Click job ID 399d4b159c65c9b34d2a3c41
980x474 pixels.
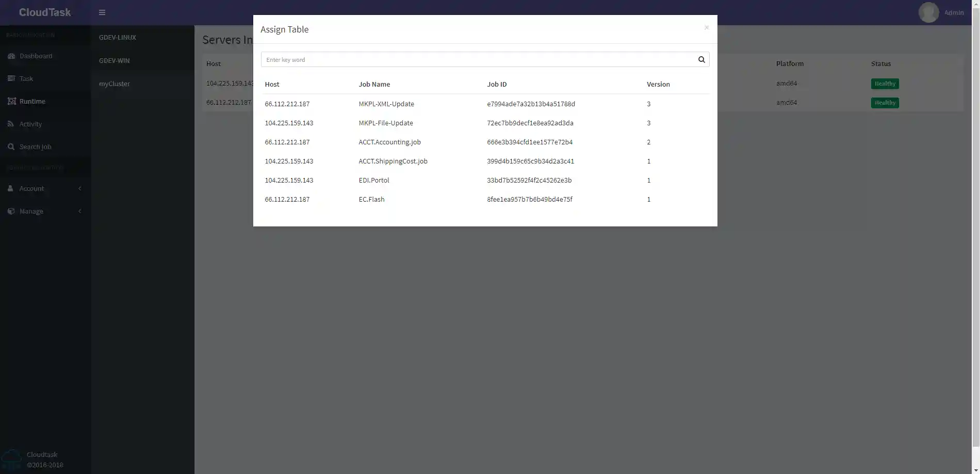pos(530,161)
